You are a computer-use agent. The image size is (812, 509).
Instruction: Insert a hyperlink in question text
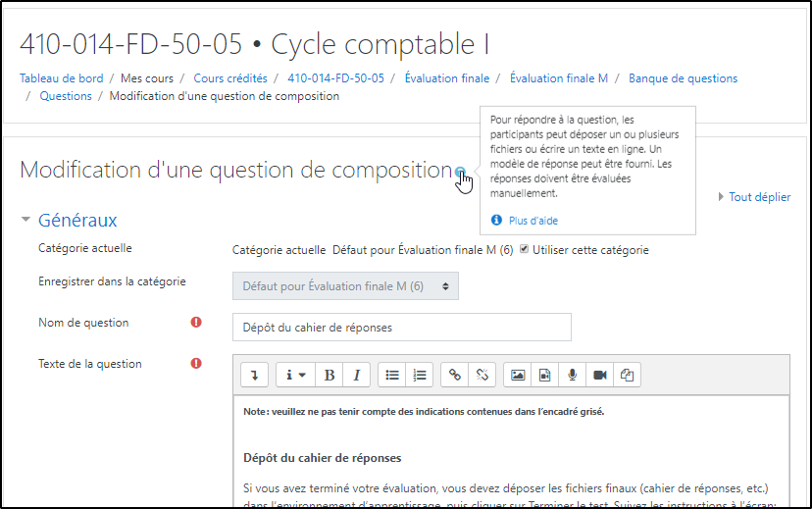point(454,375)
